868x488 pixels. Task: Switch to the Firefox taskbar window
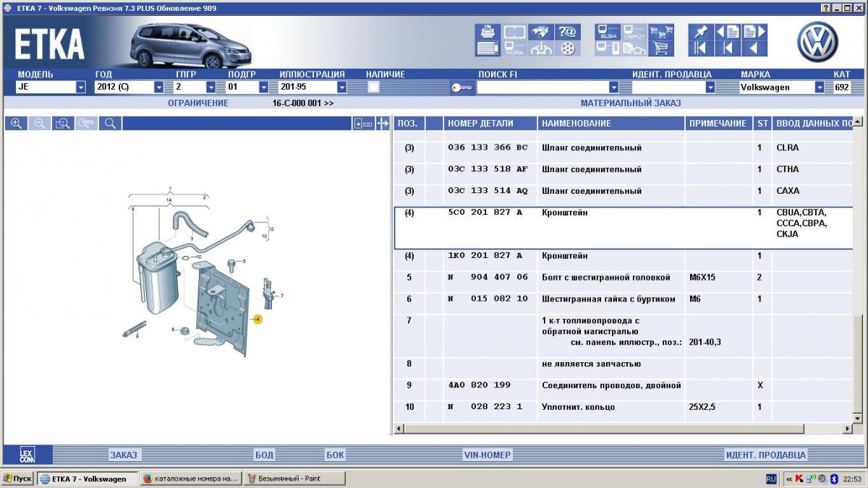[x=191, y=479]
